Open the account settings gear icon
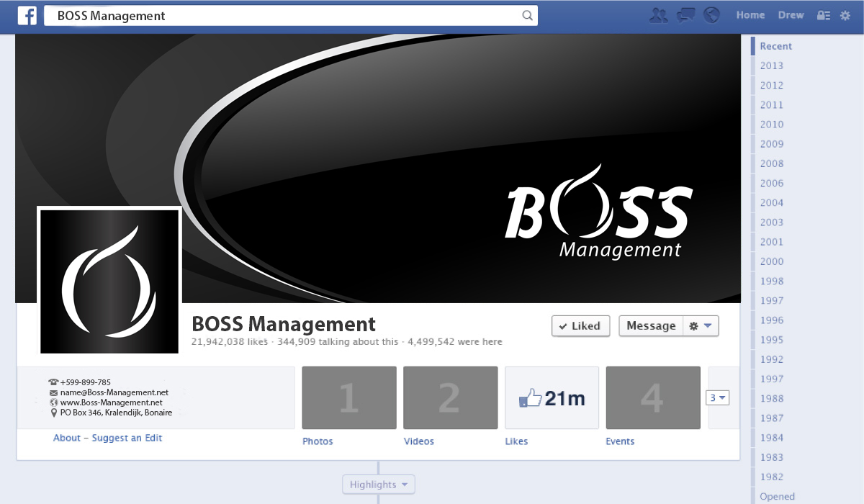 click(845, 15)
